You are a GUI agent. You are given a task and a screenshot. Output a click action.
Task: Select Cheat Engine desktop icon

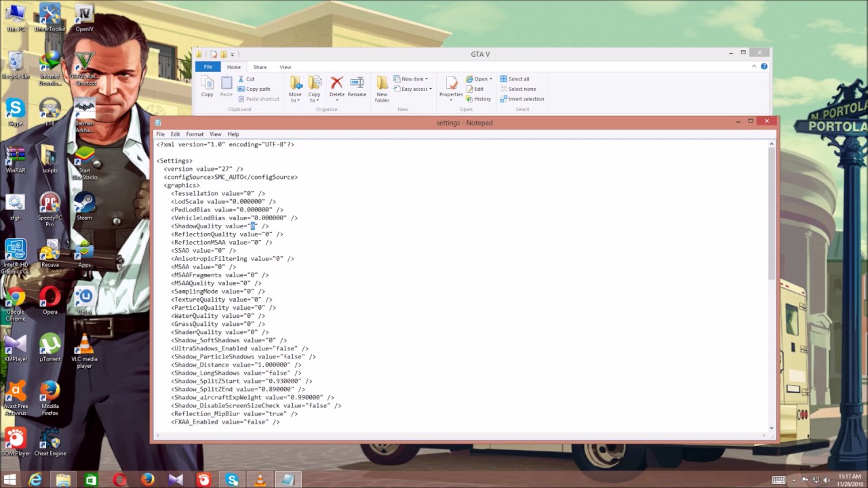[x=50, y=442]
